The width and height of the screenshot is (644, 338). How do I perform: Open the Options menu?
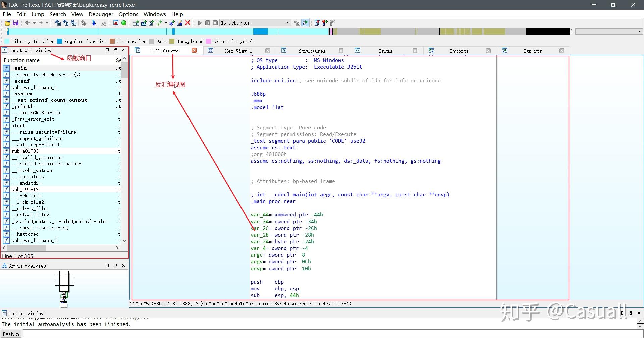[128, 14]
